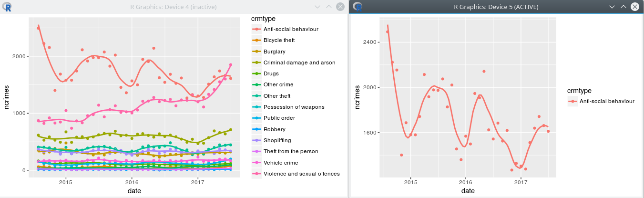644x198 pixels.
Task: Maximize the Device 5 (ACTIVE) window
Action: pos(624,7)
